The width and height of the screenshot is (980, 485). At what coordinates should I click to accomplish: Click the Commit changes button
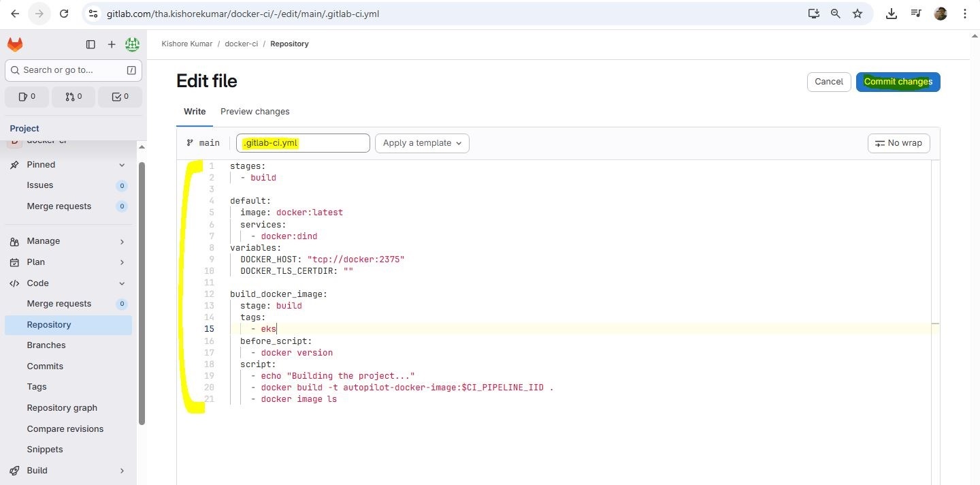click(x=898, y=82)
